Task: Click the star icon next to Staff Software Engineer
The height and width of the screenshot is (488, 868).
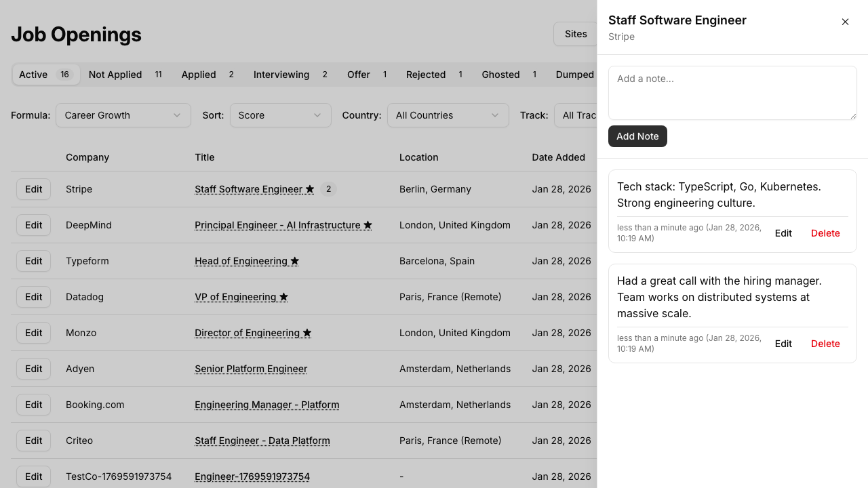Action: (x=310, y=189)
